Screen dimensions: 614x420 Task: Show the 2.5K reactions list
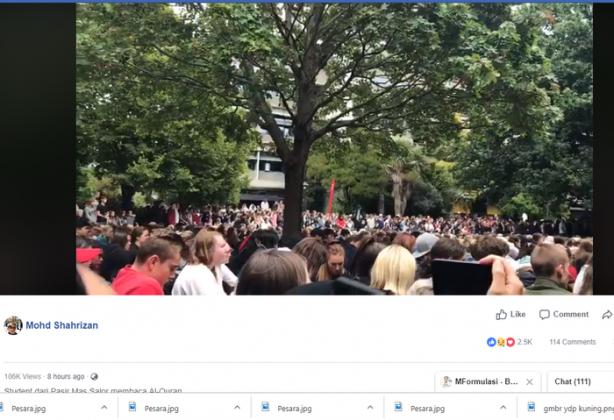tap(524, 342)
